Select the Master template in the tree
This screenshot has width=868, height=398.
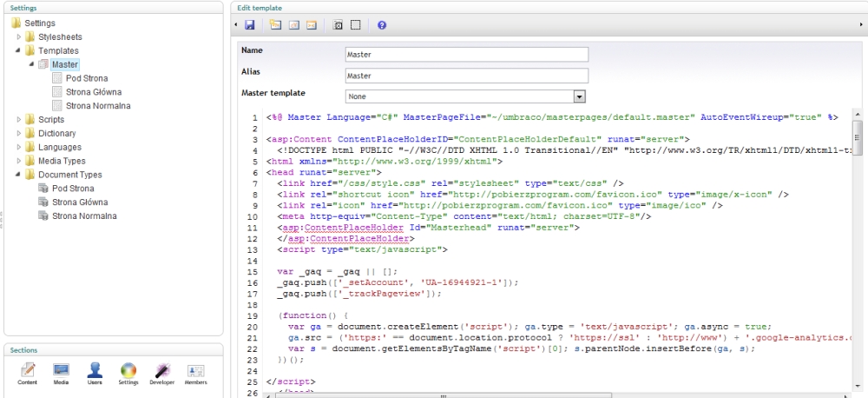tap(65, 64)
